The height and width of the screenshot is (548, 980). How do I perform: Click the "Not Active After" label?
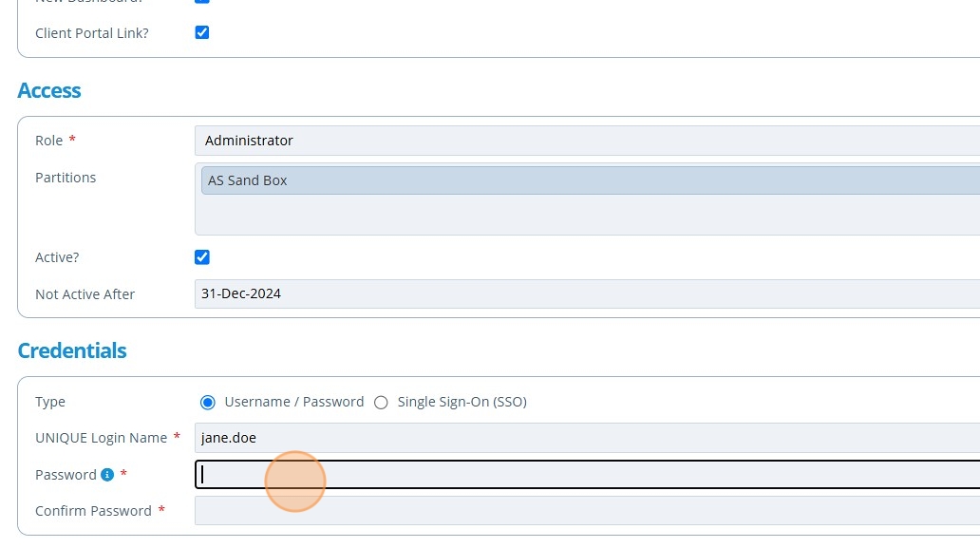pos(85,294)
